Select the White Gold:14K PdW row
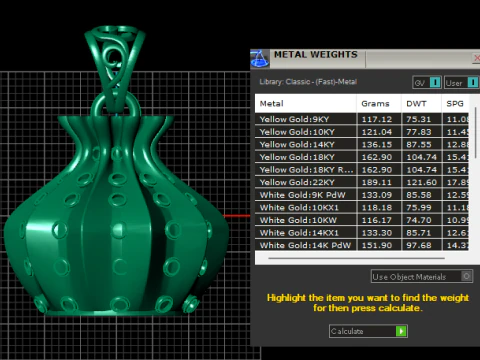Image resolution: width=480 pixels, height=360 pixels. 362,245
